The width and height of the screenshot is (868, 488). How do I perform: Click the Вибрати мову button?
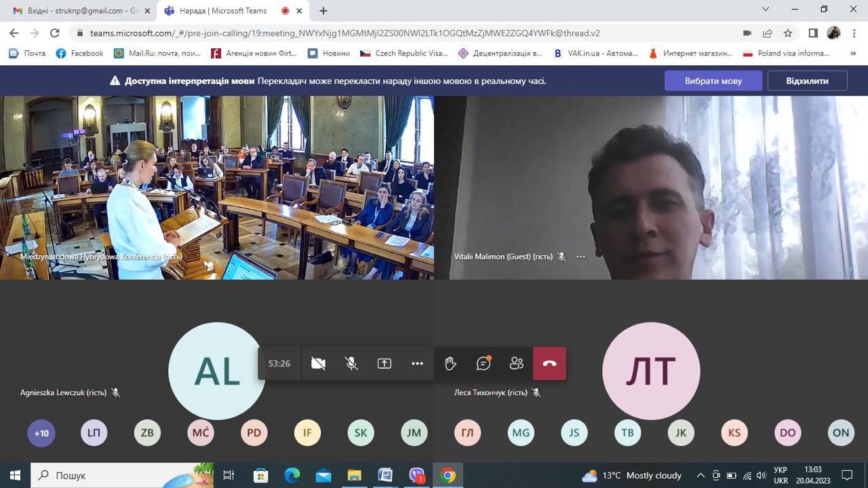click(713, 81)
